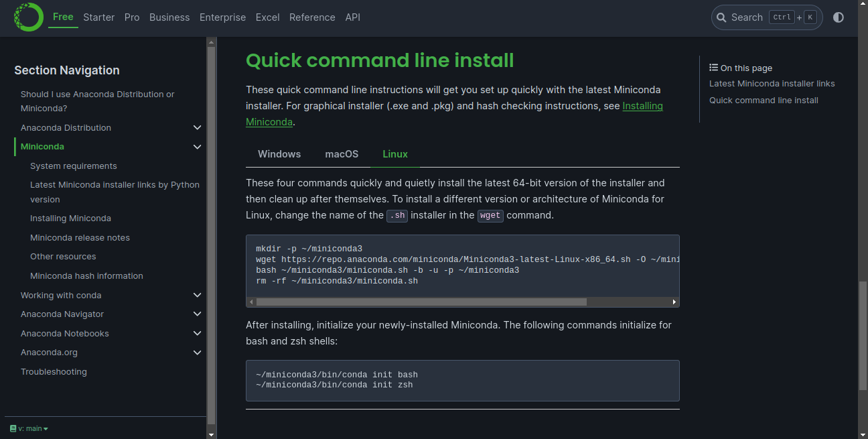Open the Search box
Image resolution: width=868 pixels, height=439 pixels.
coord(767,17)
